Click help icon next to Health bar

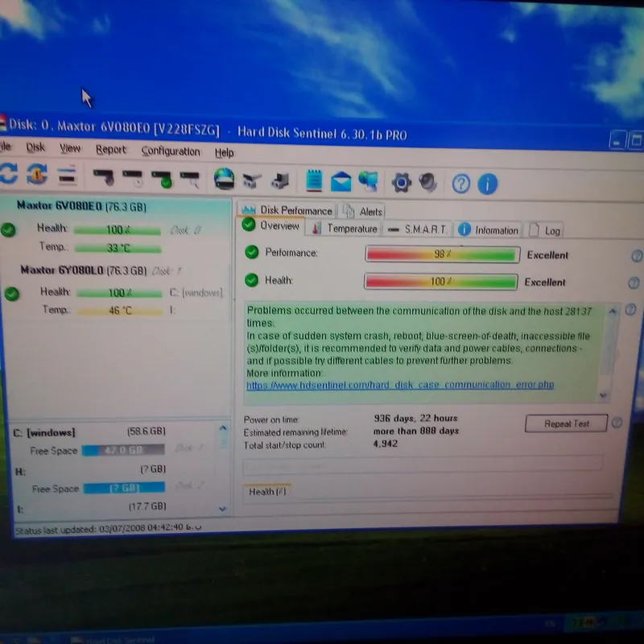click(634, 283)
